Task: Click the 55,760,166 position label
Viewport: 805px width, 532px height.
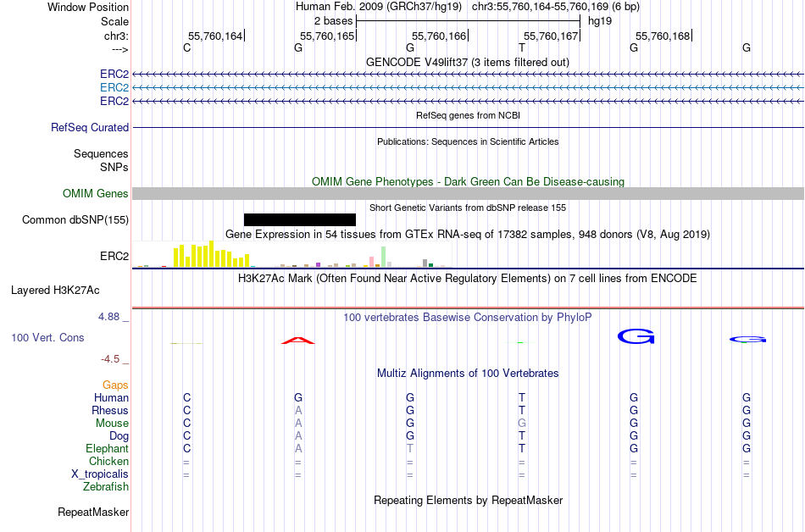Action: pos(439,36)
